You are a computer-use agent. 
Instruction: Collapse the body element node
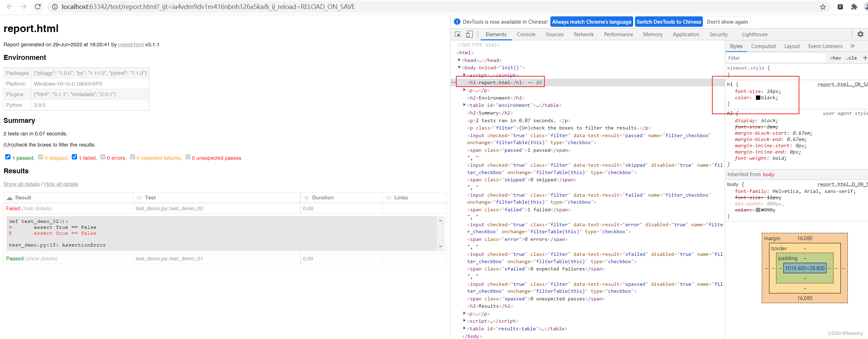pyautogui.click(x=459, y=68)
